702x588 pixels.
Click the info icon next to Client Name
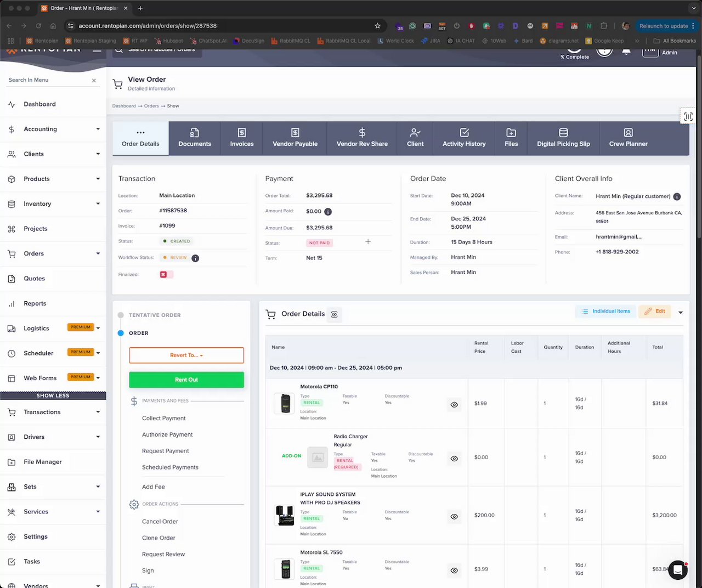click(x=677, y=197)
